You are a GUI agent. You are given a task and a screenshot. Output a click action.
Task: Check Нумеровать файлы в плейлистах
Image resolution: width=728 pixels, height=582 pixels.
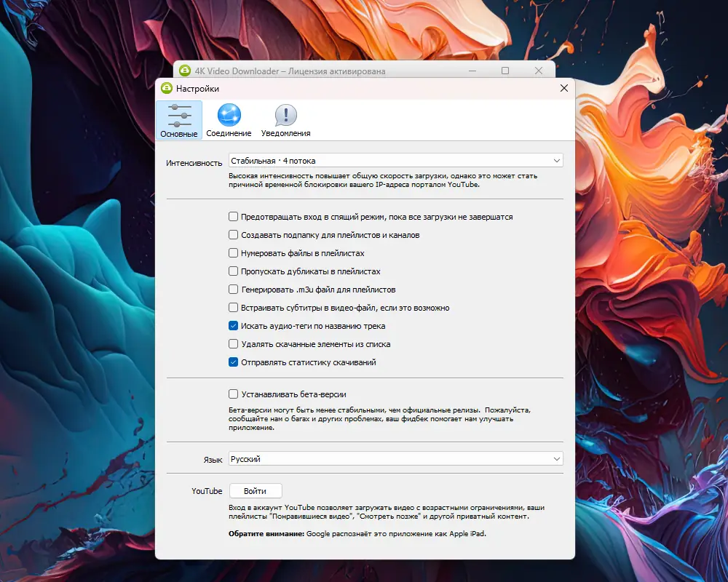233,253
